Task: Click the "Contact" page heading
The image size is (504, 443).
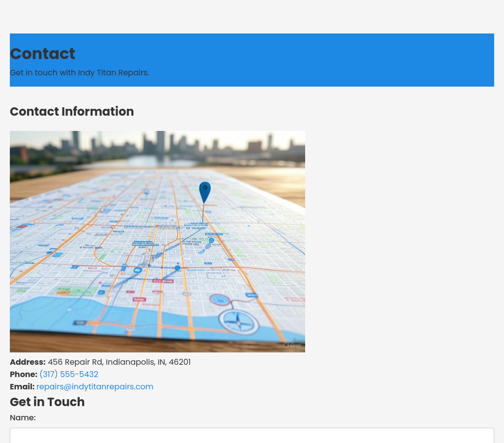Action: (x=42, y=54)
